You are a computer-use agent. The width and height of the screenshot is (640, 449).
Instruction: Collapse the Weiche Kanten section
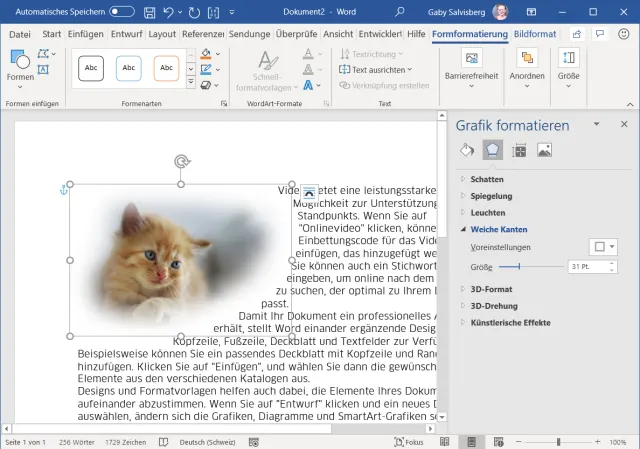click(x=498, y=230)
